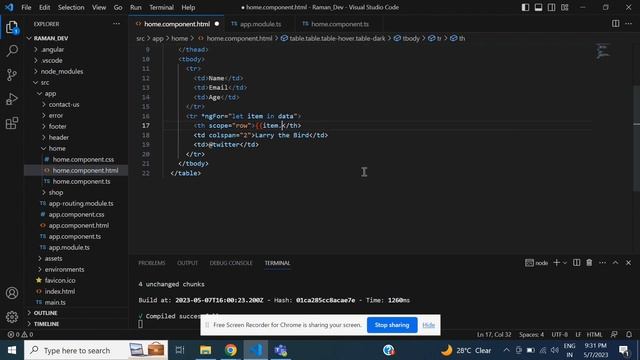Expand the contact-us folder
The height and width of the screenshot is (360, 640).
pos(64,104)
